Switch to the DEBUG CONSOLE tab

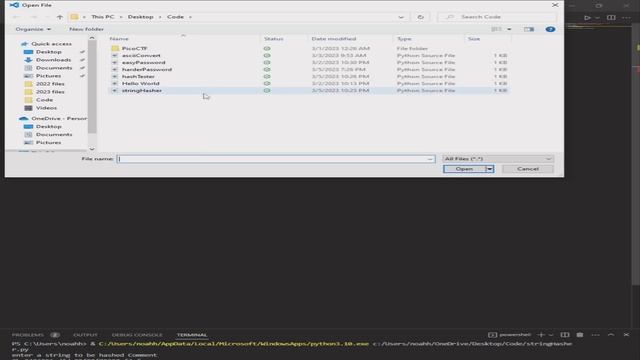coord(137,335)
